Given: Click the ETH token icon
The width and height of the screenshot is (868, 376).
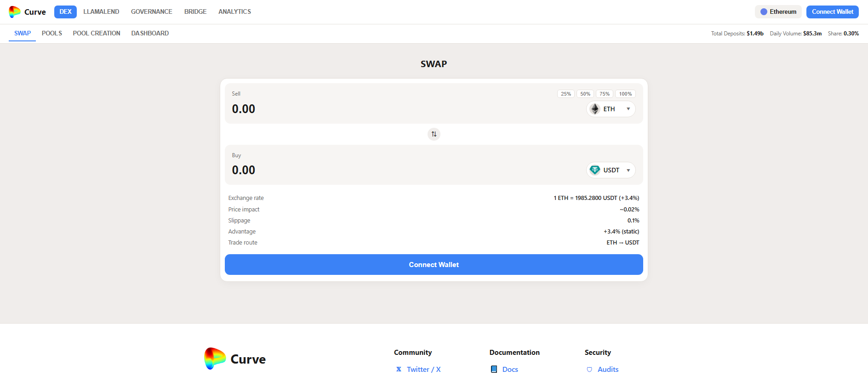Looking at the screenshot, I should pyautogui.click(x=595, y=109).
